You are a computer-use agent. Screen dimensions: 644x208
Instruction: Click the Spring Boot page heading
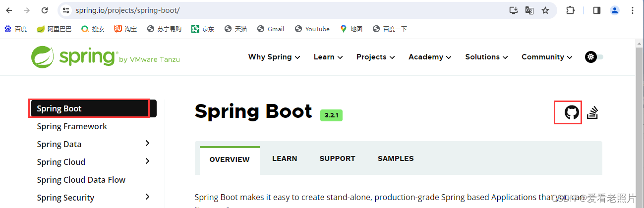click(253, 112)
